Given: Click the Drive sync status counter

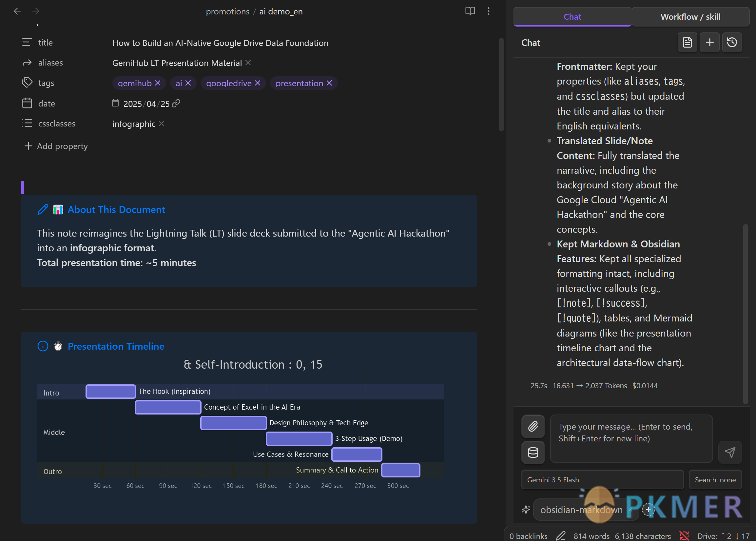Looking at the screenshot, I should click(723, 536).
